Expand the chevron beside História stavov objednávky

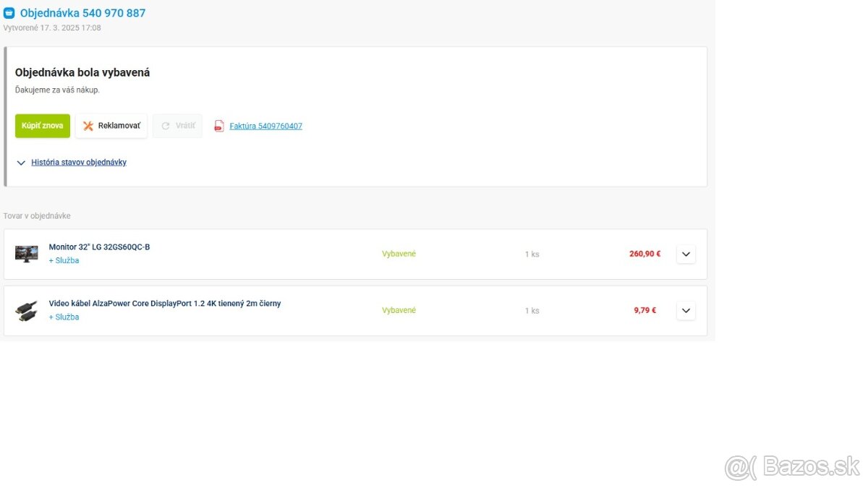point(21,163)
